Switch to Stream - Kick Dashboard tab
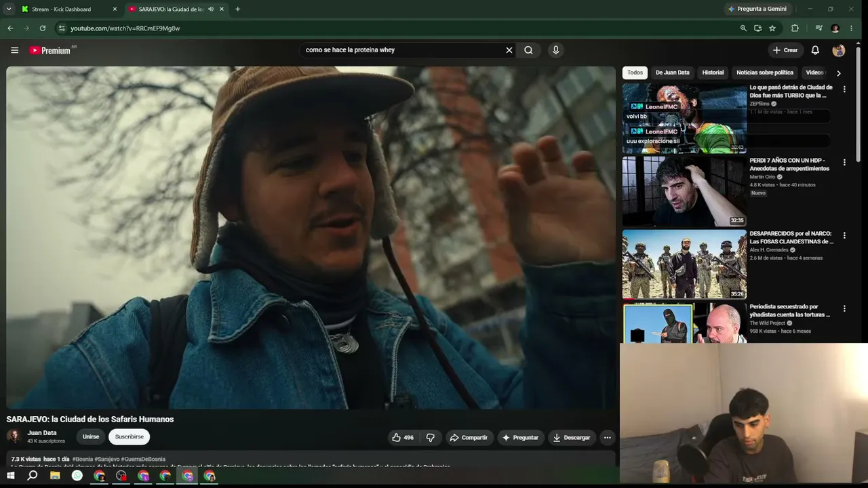The height and width of the screenshot is (488, 868). (68, 9)
